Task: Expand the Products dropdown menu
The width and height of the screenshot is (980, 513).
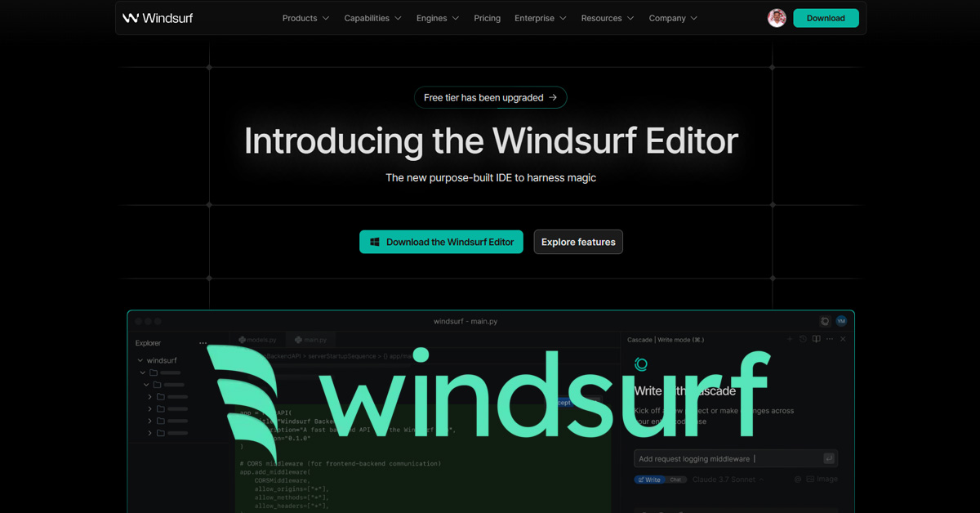Action: pyautogui.click(x=305, y=18)
